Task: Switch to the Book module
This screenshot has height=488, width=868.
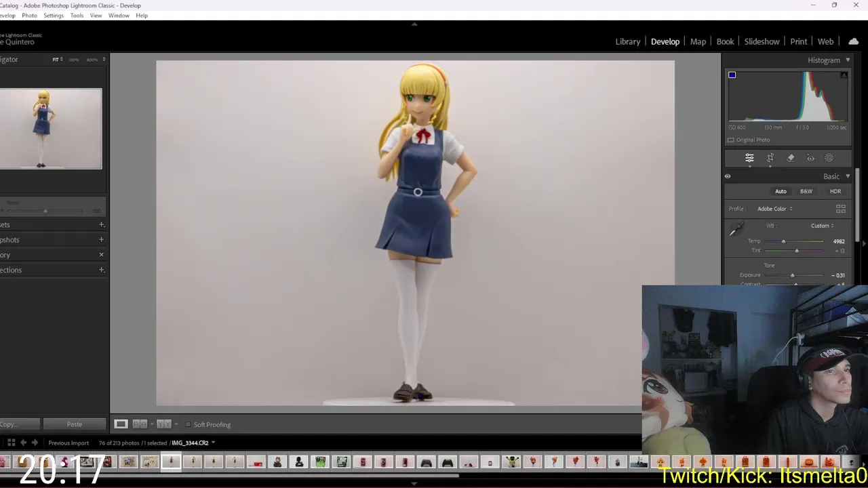Action: point(725,41)
